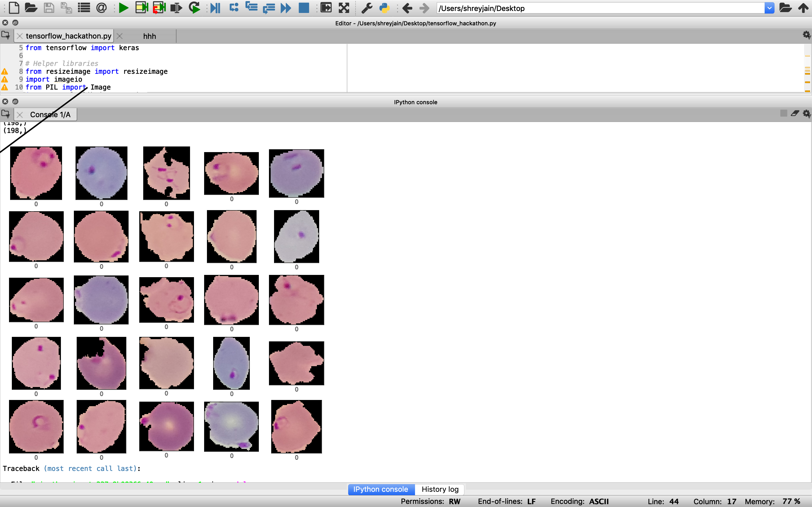Toggle fullscreen mode icon
Viewport: 812px width, 507px height.
click(x=344, y=8)
